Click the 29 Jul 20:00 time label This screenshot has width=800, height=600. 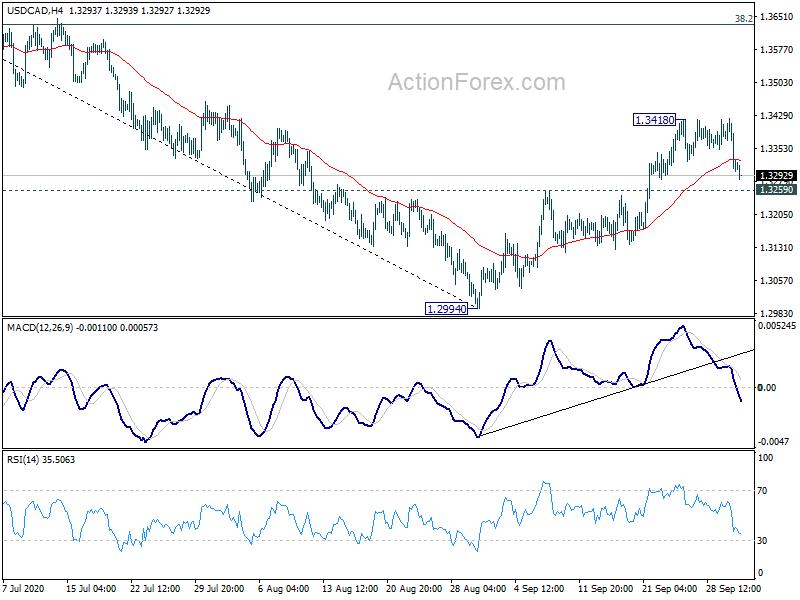[219, 588]
